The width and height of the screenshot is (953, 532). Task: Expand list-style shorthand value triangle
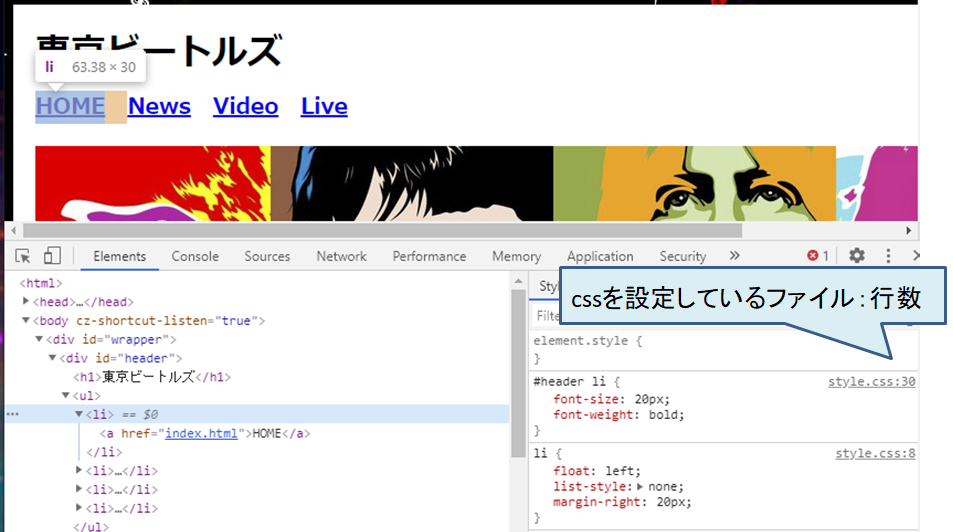tap(640, 486)
